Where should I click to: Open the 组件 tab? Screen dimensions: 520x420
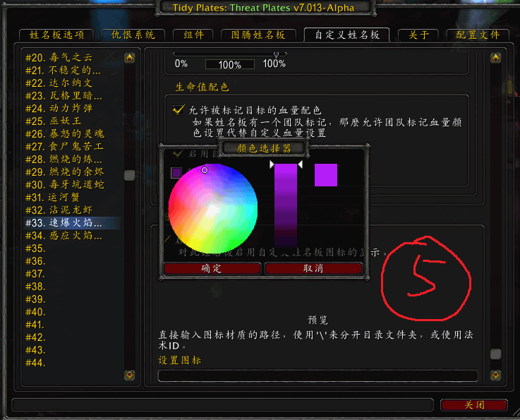pos(193,35)
